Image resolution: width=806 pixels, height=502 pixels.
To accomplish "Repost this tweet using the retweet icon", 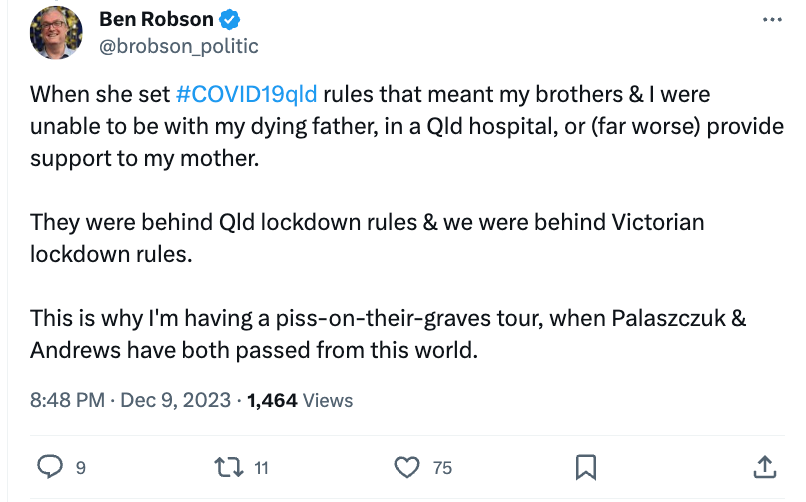I will pos(229,466).
